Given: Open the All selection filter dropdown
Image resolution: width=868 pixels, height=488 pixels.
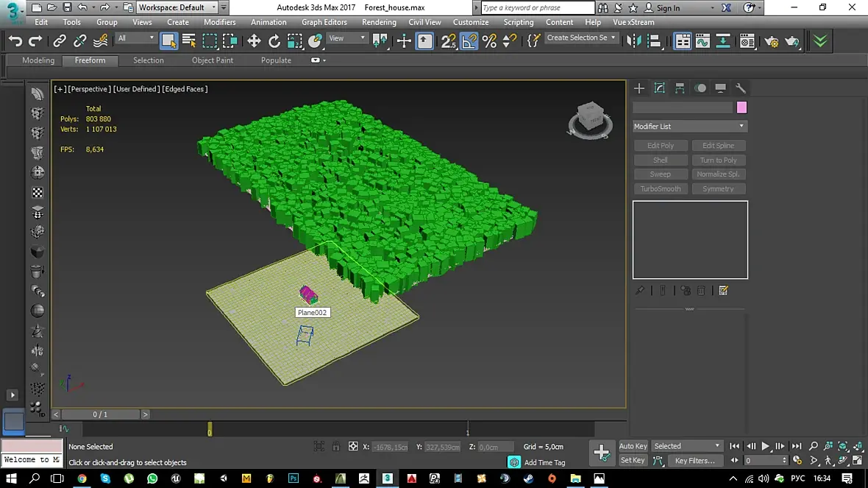Looking at the screenshot, I should (136, 38).
